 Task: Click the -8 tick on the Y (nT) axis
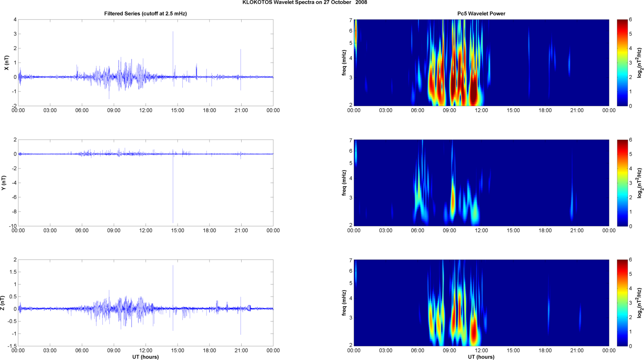[x=14, y=212]
